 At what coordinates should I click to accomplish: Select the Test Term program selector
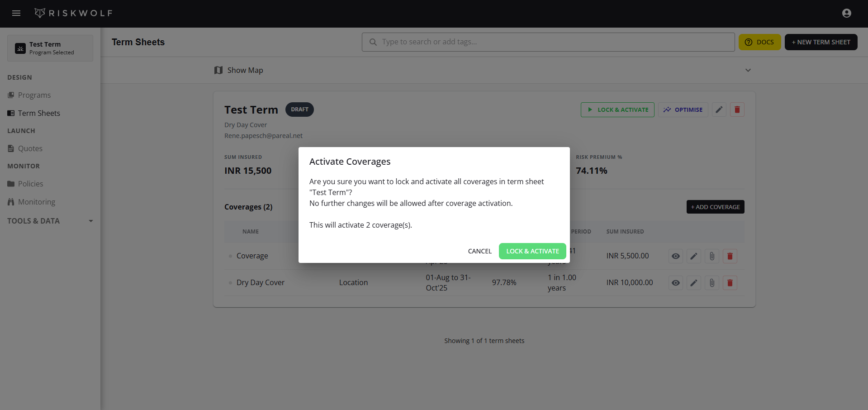point(50,48)
